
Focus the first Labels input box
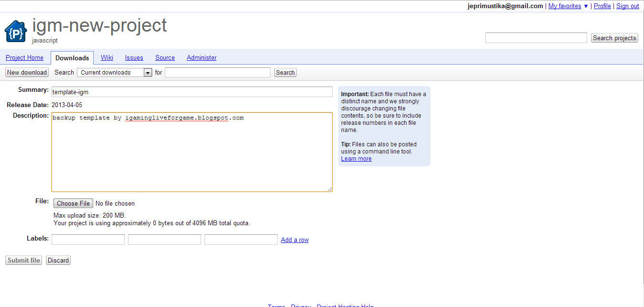(88, 240)
